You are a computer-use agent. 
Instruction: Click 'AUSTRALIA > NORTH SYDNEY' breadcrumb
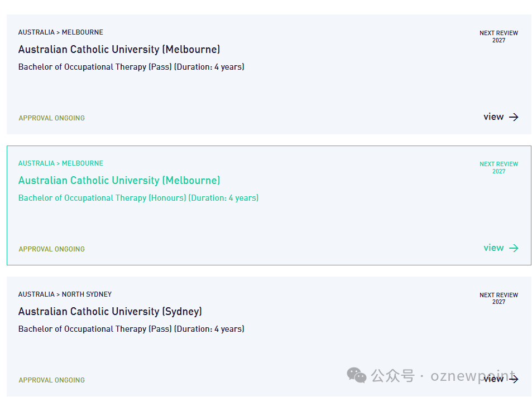[x=65, y=294]
